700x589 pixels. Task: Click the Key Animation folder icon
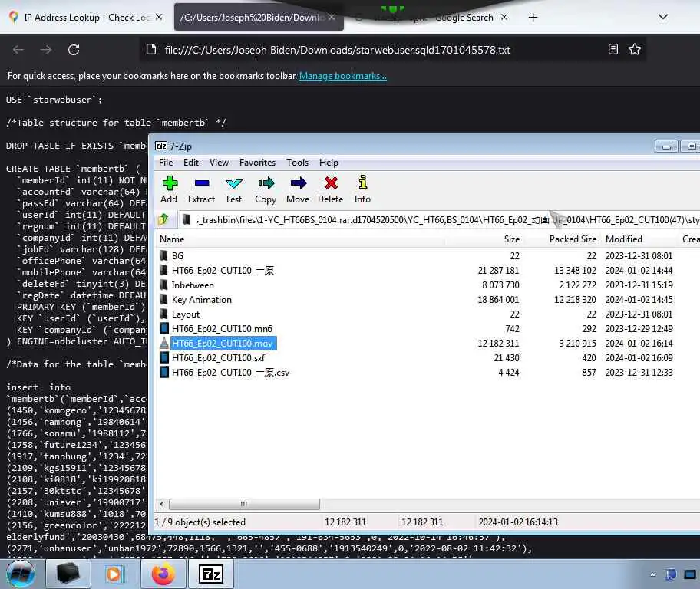click(163, 299)
